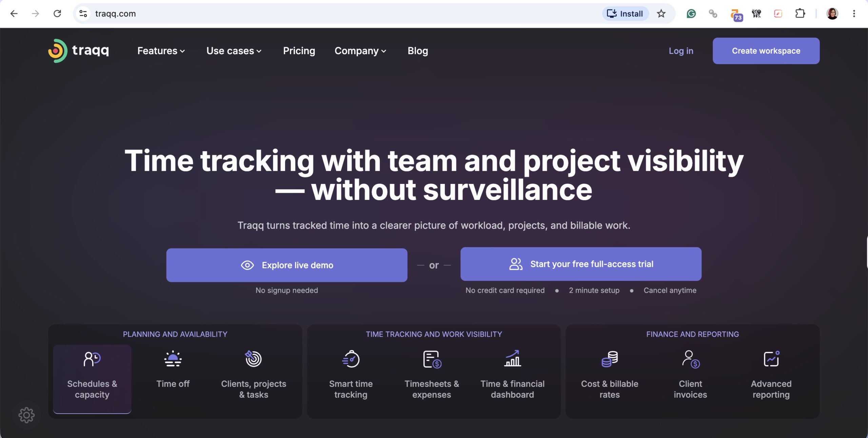View site information icon in address bar

(83, 14)
